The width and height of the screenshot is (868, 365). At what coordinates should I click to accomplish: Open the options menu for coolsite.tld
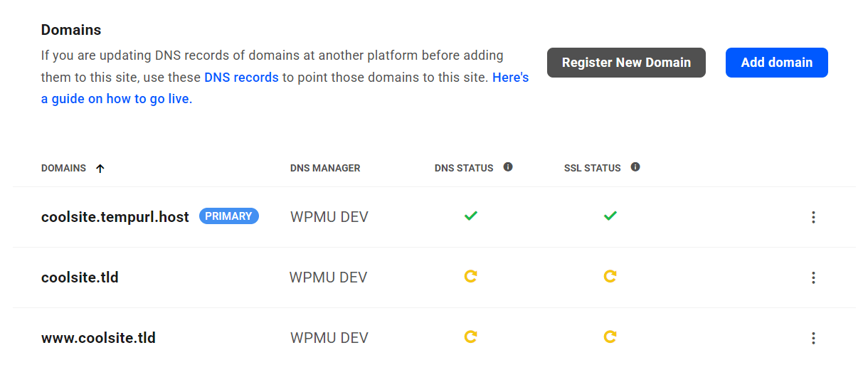(x=813, y=277)
